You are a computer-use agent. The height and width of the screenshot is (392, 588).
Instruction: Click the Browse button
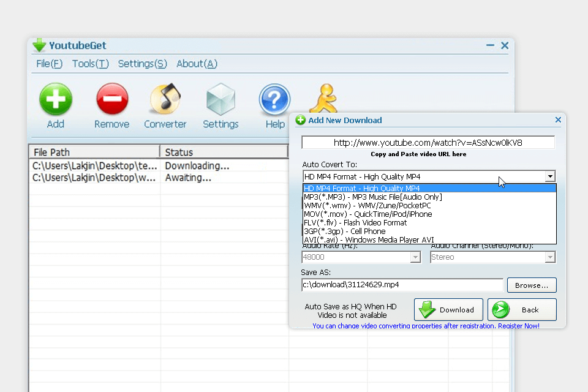click(531, 285)
